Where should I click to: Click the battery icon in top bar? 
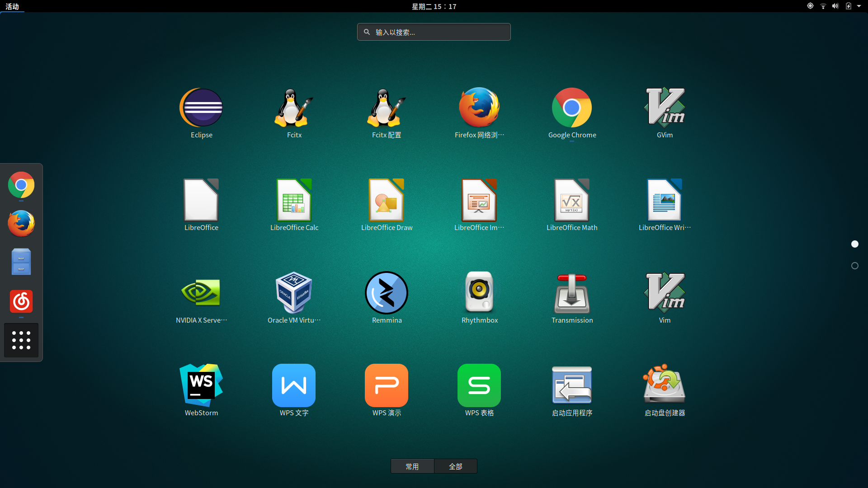[849, 6]
